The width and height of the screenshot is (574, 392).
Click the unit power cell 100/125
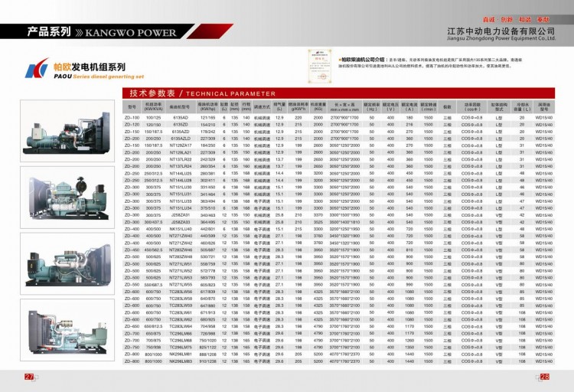pos(153,118)
